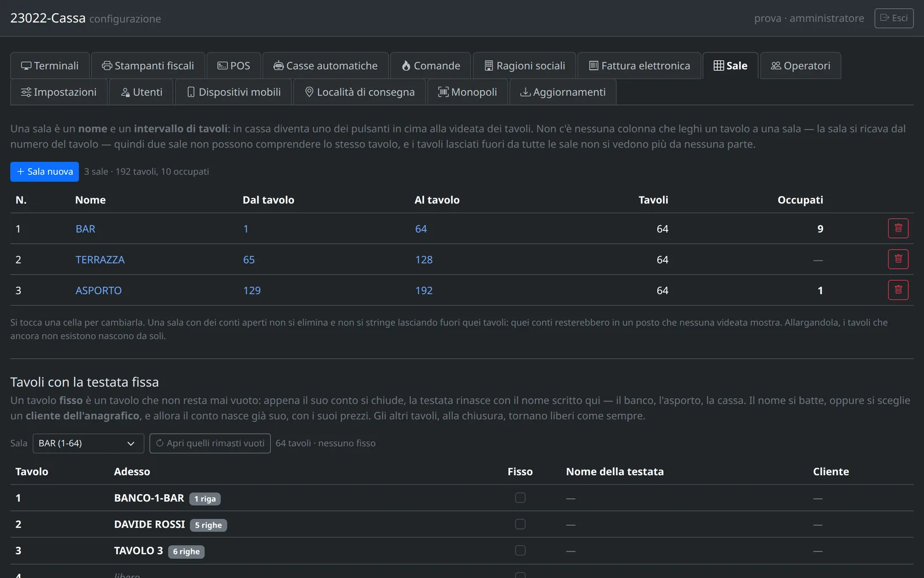Click the '5 righe' badge on DAVIDE ROSSI

(208, 525)
